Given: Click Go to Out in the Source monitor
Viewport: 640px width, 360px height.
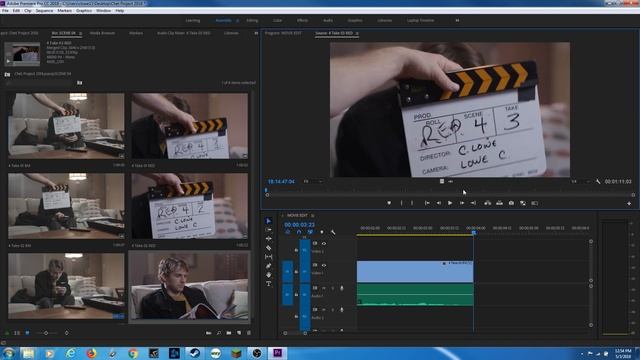Looking at the screenshot, I should (473, 203).
